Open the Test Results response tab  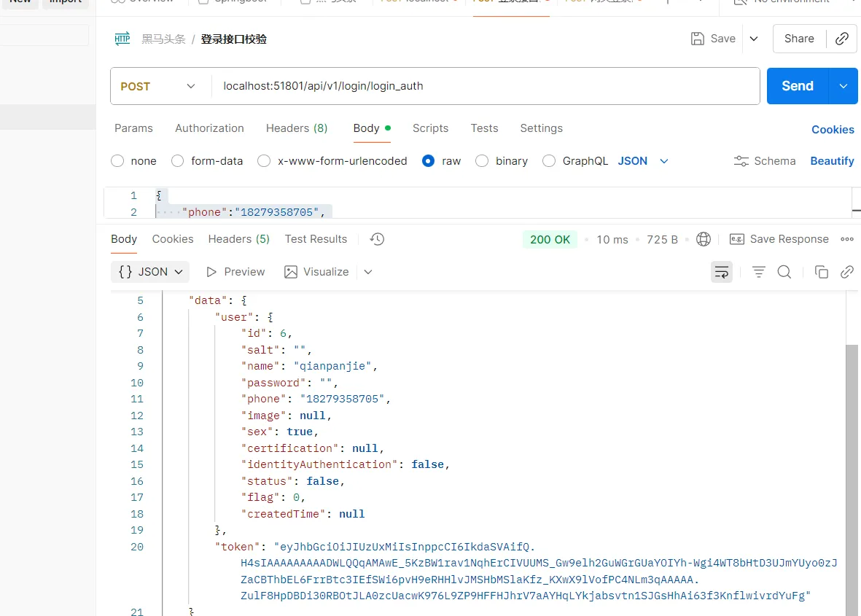click(x=316, y=239)
